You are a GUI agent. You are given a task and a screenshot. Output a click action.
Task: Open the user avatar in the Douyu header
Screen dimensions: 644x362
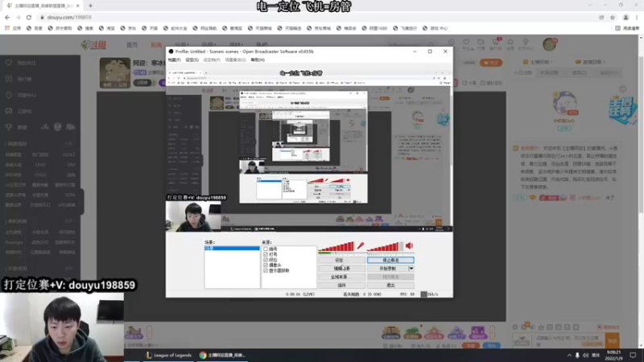point(550,44)
